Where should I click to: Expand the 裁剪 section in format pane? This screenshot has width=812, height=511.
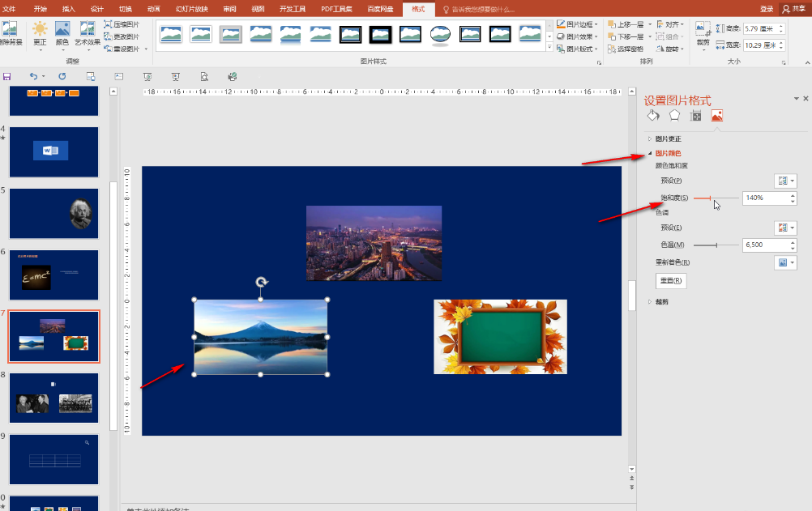[662, 301]
